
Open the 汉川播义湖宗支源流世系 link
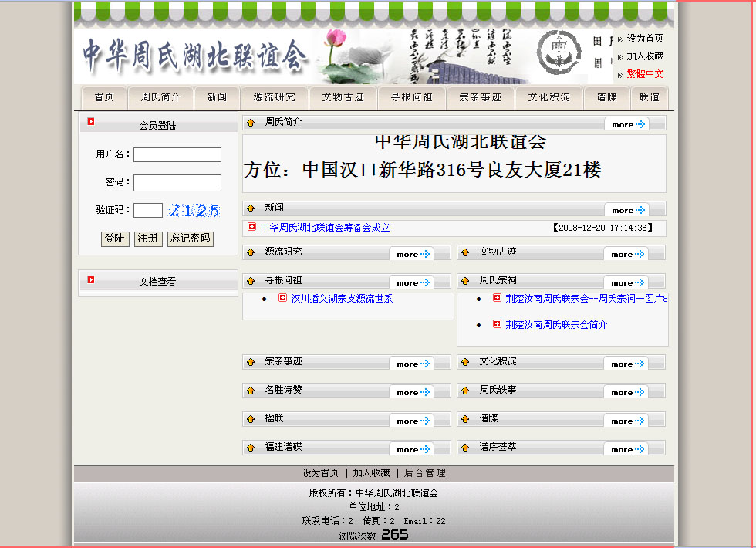tap(342, 298)
